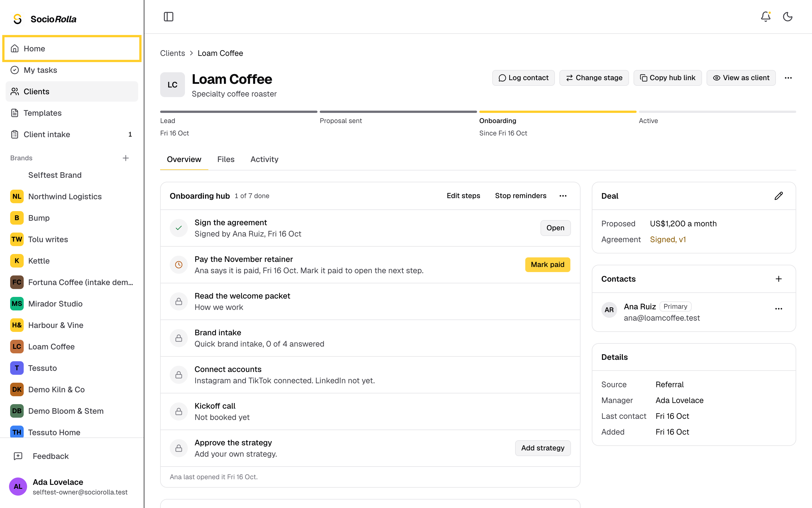Click Stop reminders
Screen dimensions: 812x508
click(x=520, y=196)
